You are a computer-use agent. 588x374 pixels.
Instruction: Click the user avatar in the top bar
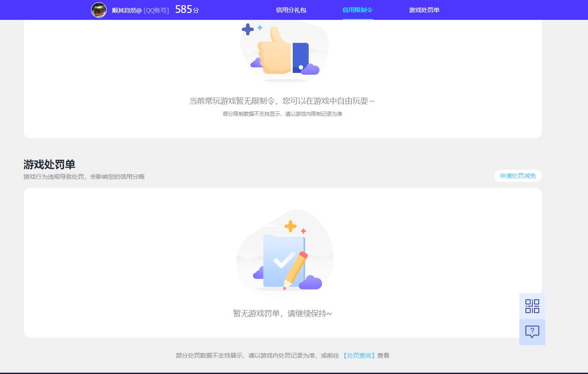point(98,10)
